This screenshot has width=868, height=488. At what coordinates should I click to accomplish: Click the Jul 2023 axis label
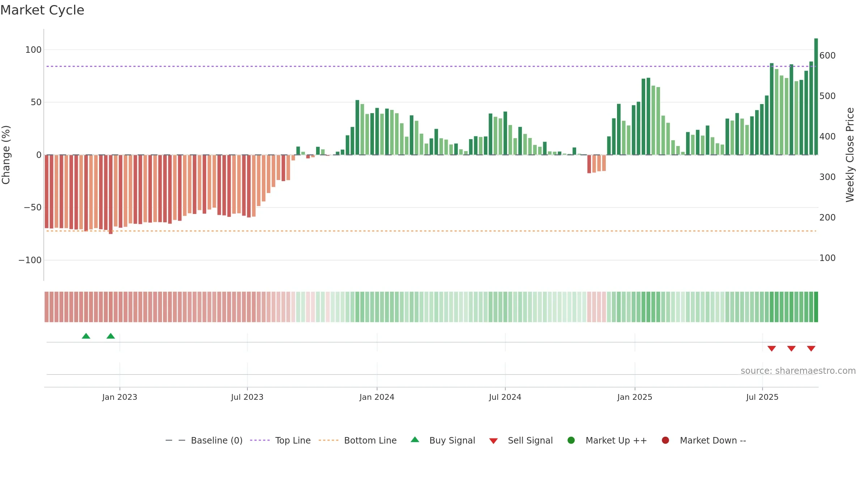[x=247, y=397]
